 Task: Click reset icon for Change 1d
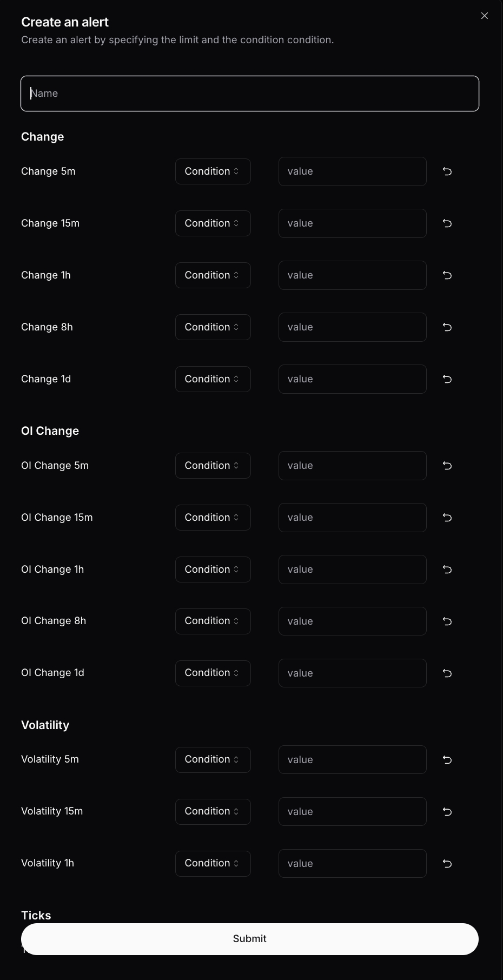coord(447,379)
